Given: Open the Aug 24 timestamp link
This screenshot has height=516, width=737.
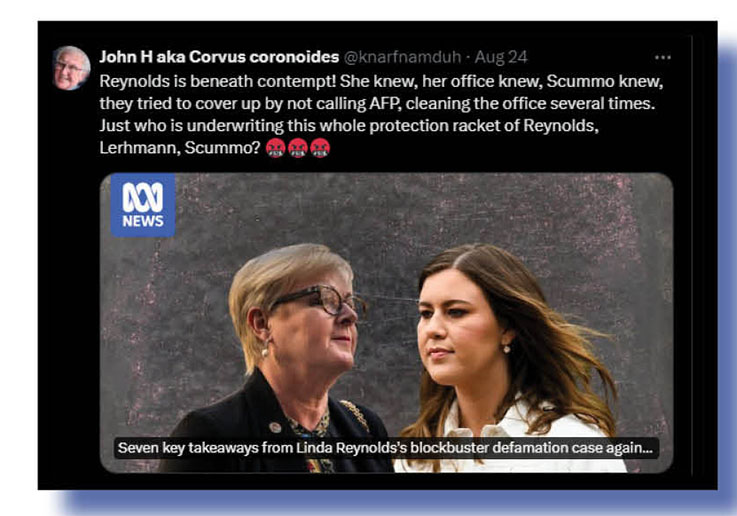Looking at the screenshot, I should [501, 57].
